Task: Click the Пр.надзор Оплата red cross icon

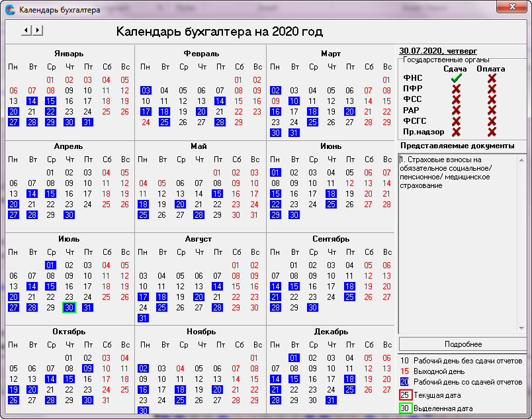Action: click(x=492, y=132)
